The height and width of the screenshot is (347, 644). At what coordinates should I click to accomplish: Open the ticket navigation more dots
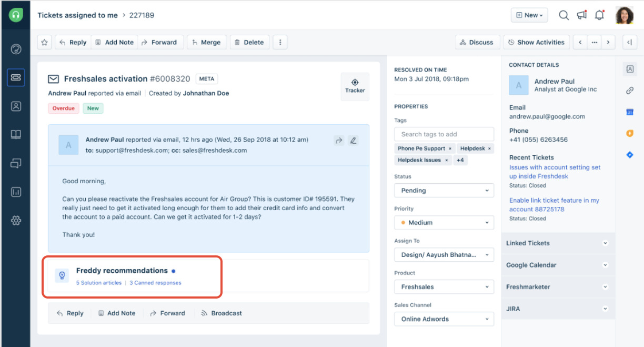point(594,42)
